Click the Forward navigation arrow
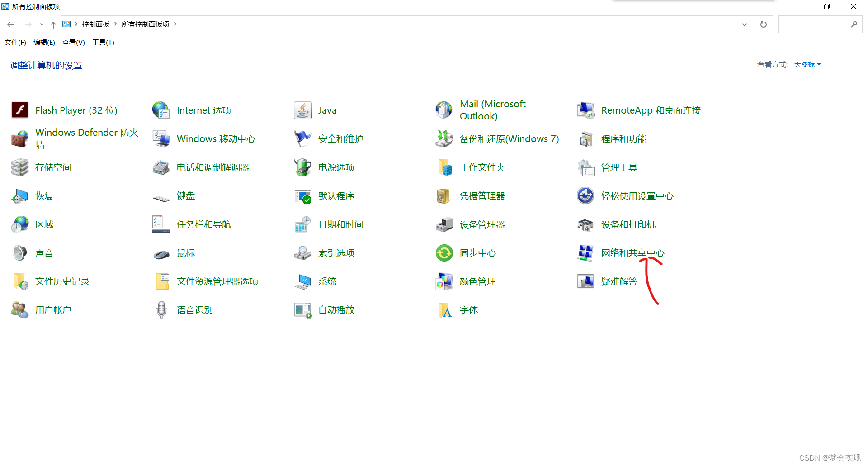 (x=28, y=24)
